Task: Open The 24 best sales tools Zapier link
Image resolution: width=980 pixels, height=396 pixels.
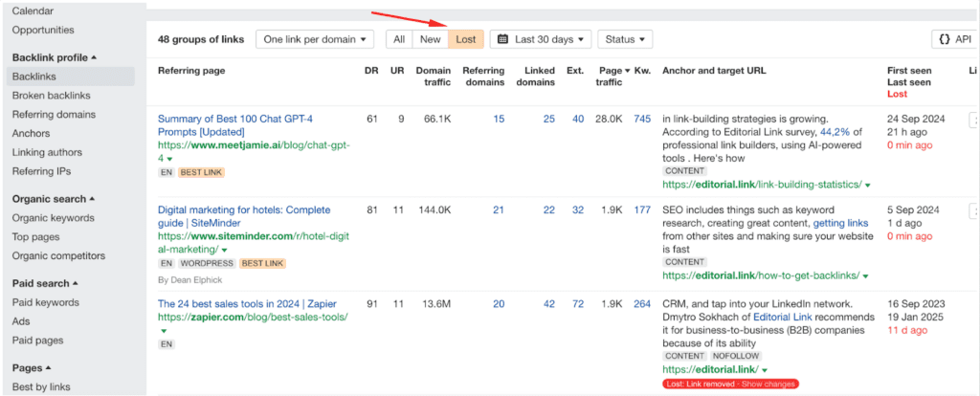Action: tap(247, 304)
